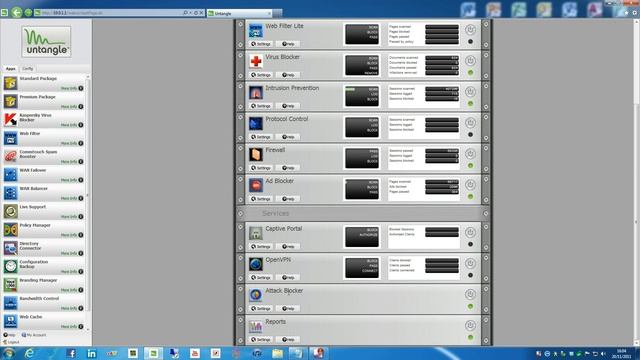Open the sidebar Help link
The width and height of the screenshot is (640, 360).
9,335
